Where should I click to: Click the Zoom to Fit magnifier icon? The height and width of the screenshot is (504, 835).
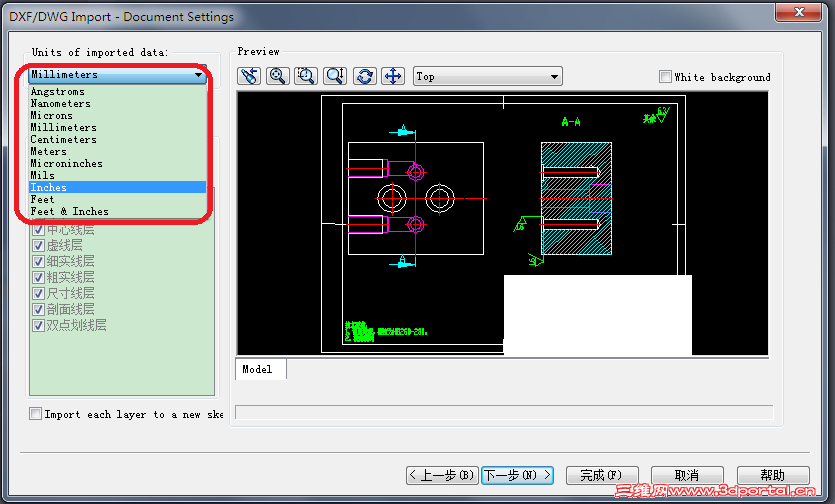pyautogui.click(x=277, y=76)
